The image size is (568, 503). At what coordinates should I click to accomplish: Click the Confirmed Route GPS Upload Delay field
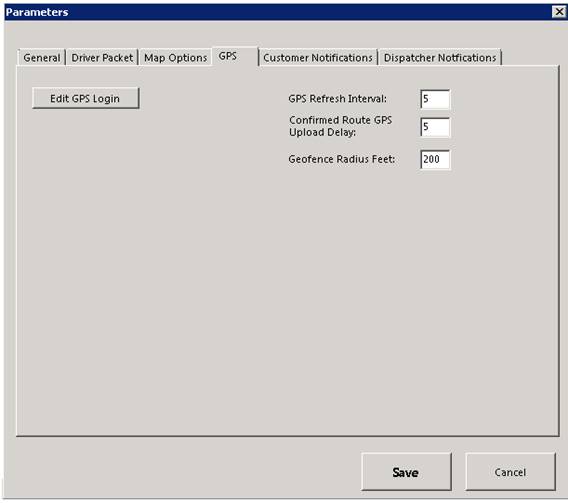coord(435,127)
